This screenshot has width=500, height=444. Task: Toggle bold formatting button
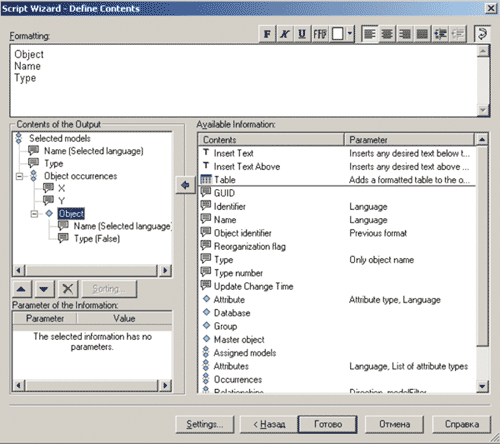click(267, 34)
